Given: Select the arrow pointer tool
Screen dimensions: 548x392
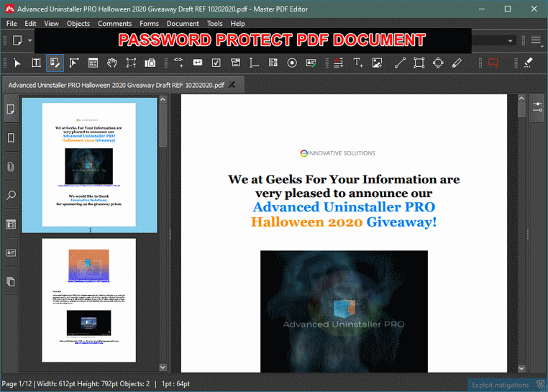Looking at the screenshot, I should (17, 63).
